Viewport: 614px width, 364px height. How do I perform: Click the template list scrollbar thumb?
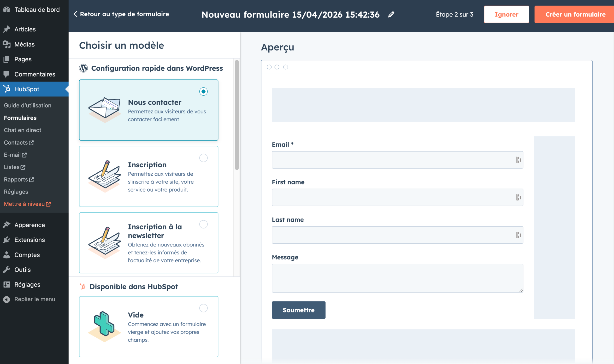coord(237,115)
